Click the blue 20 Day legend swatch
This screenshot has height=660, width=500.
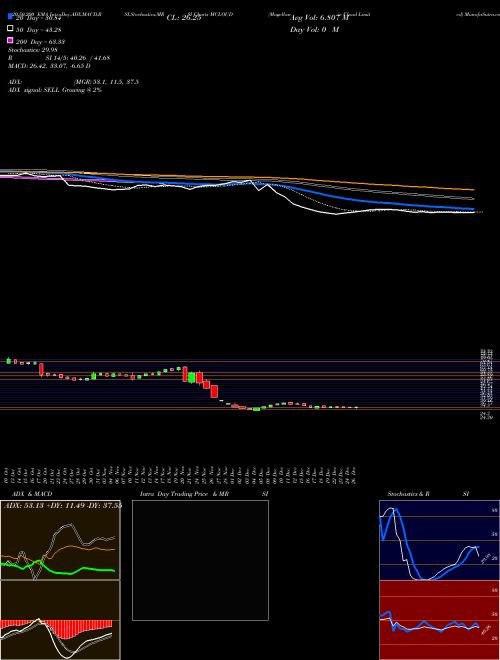[10, 17]
